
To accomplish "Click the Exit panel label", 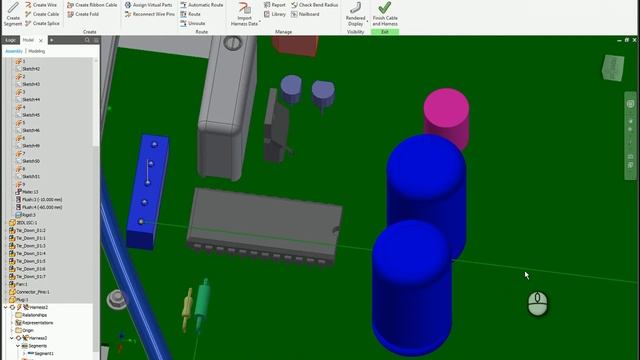I will (384, 32).
